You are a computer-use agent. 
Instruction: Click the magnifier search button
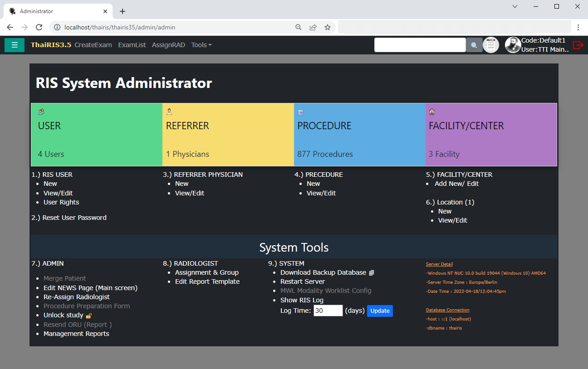[474, 45]
